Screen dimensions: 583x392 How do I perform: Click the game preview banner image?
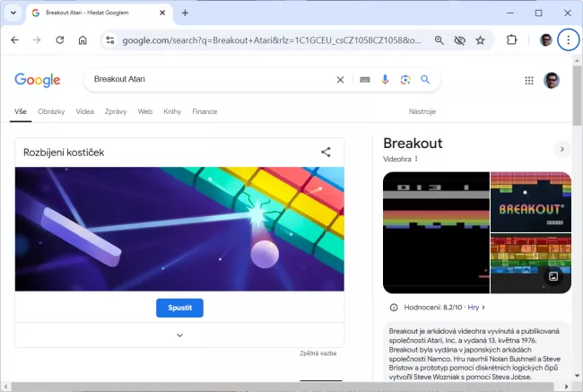(179, 229)
